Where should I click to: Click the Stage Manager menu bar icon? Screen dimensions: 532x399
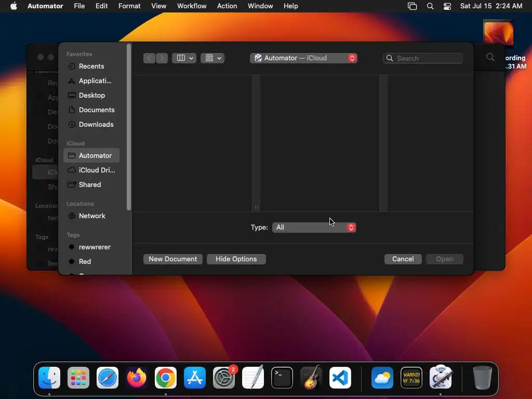(x=412, y=6)
